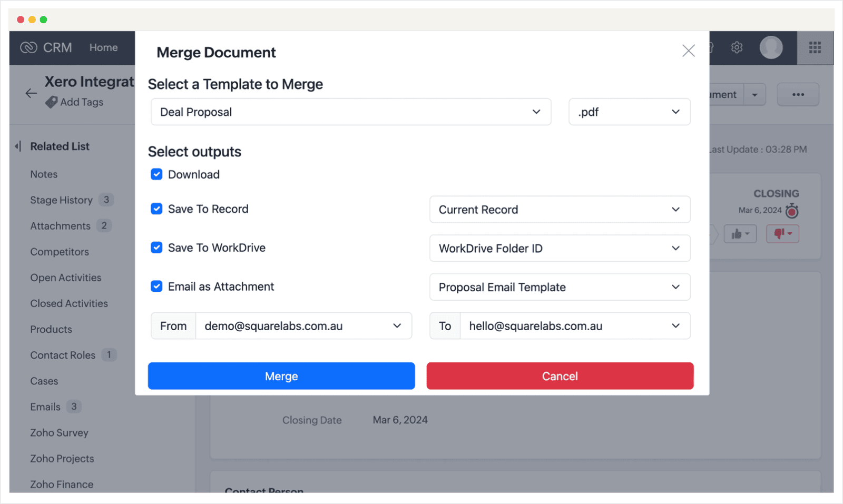Open the Proposal Email Template dropdown
843x504 pixels.
click(560, 287)
